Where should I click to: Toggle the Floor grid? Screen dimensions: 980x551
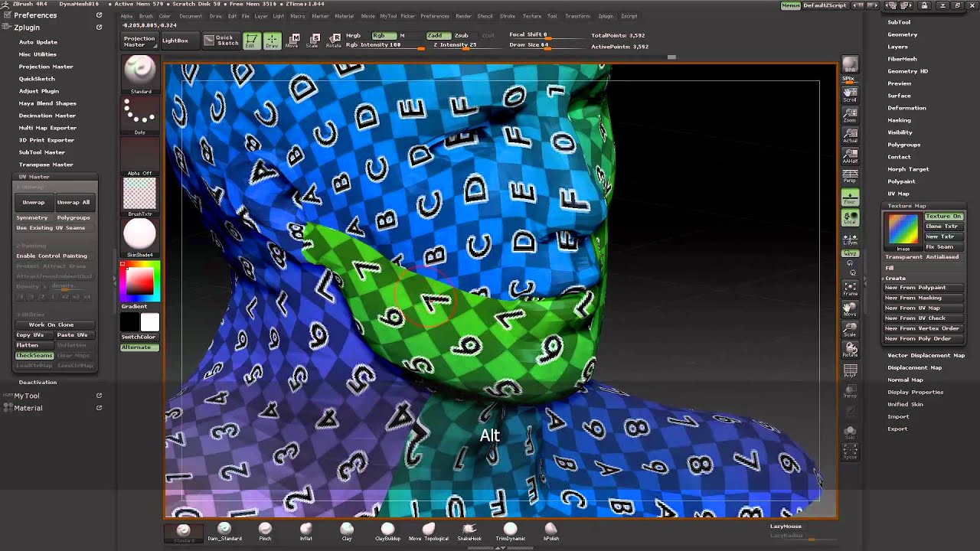850,197
